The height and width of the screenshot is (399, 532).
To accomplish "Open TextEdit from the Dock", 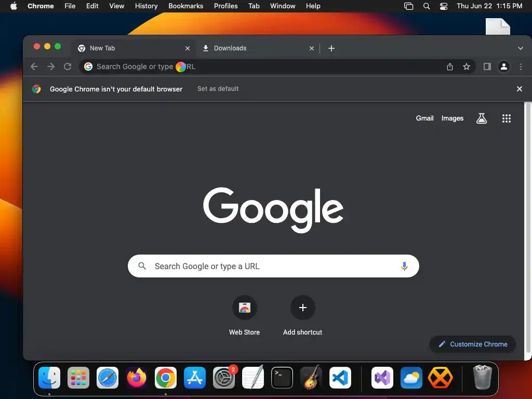I will point(253,377).
